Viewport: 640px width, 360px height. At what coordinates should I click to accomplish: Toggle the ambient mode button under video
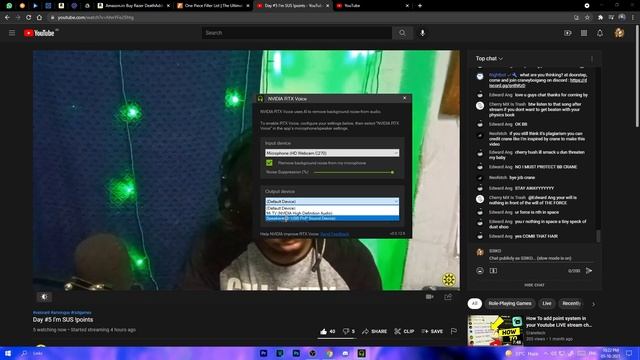tap(44, 297)
